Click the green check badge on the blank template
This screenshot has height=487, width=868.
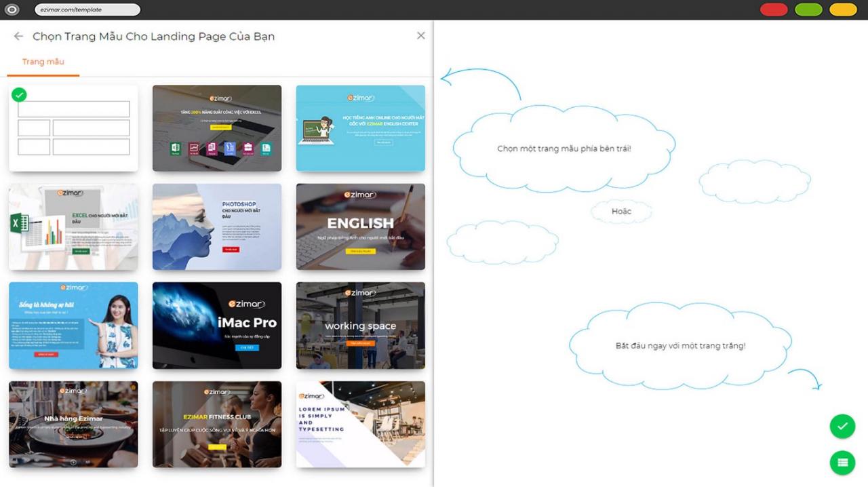[18, 96]
